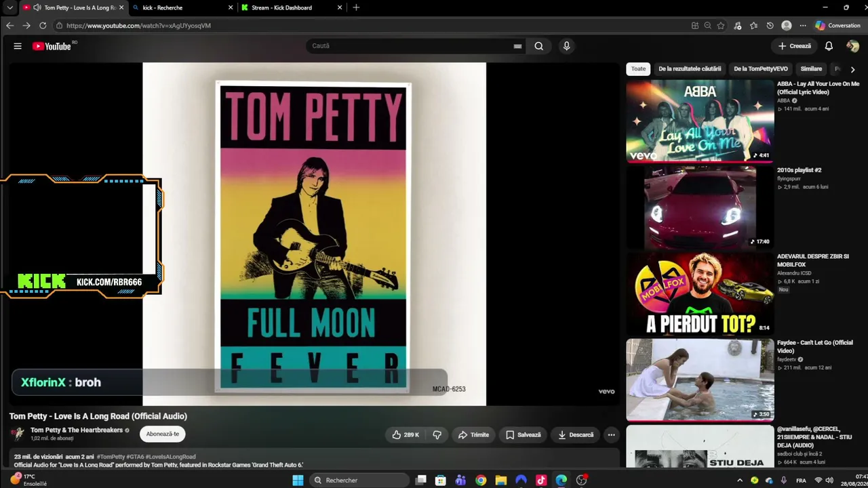Dislike the video with the thumbs-down button
868x488 pixels.
click(437, 434)
